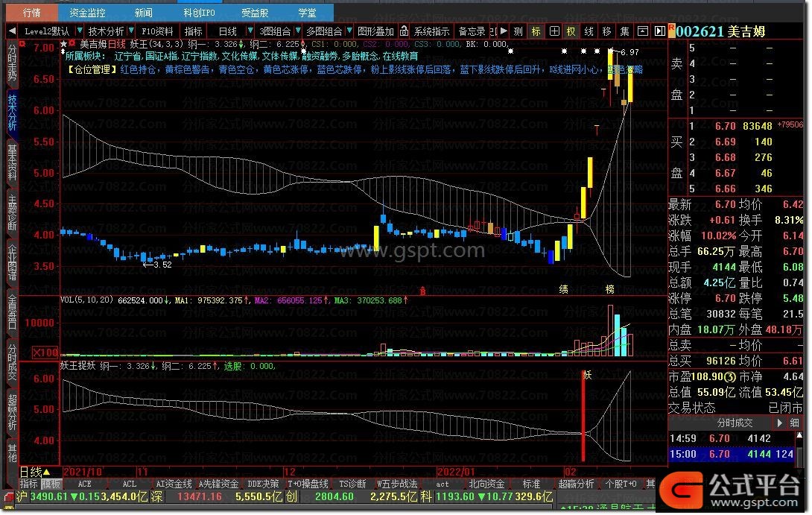
Task: Click the lock icon next to 图形叠加
Action: click(x=404, y=31)
